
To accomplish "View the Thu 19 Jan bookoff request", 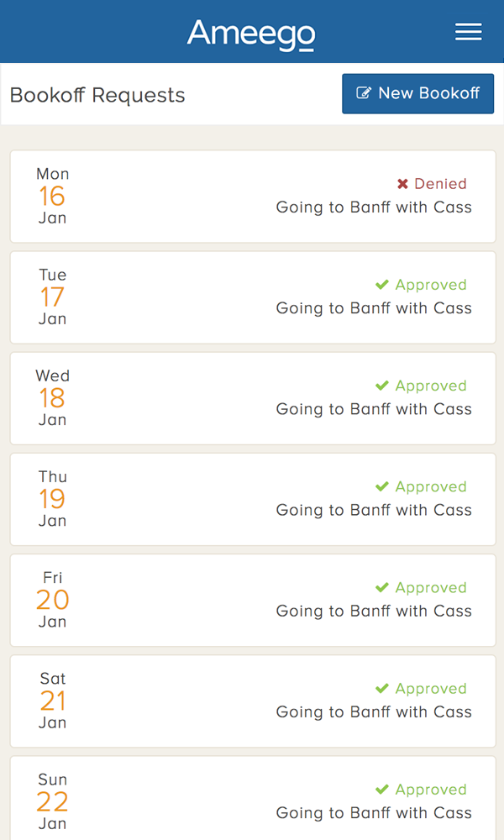I will pyautogui.click(x=252, y=499).
